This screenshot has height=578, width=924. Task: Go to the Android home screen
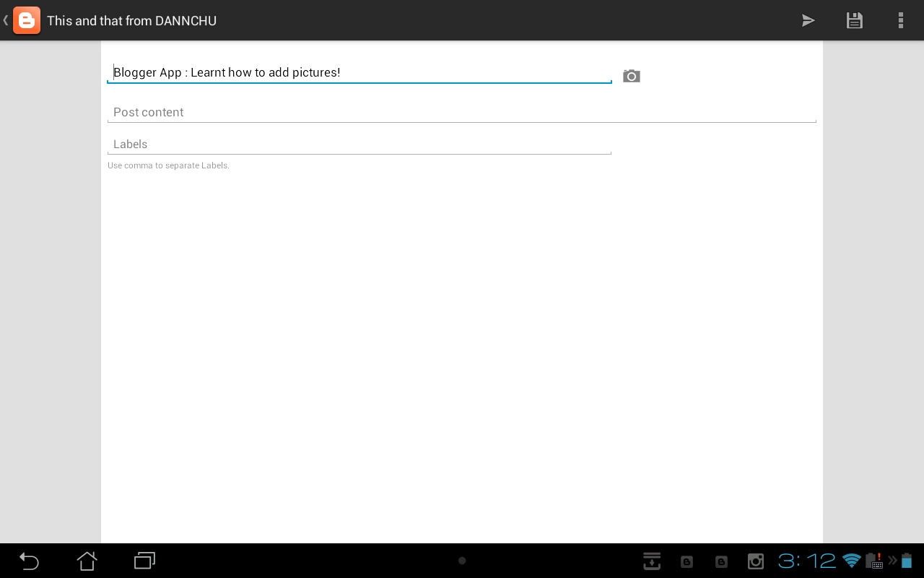[87, 561]
